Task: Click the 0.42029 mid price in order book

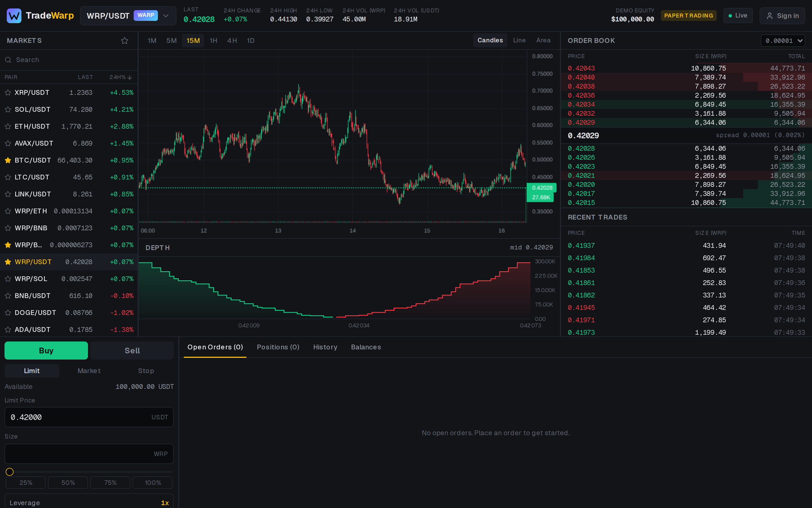Action: coord(583,135)
